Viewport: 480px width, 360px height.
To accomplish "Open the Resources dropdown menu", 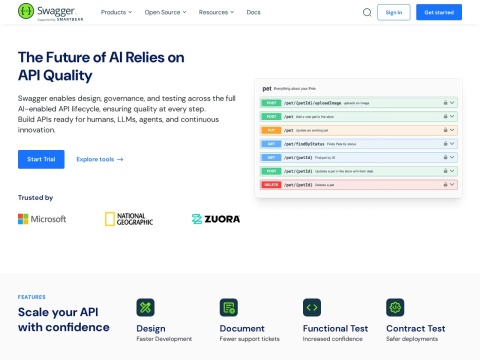I will [x=216, y=12].
